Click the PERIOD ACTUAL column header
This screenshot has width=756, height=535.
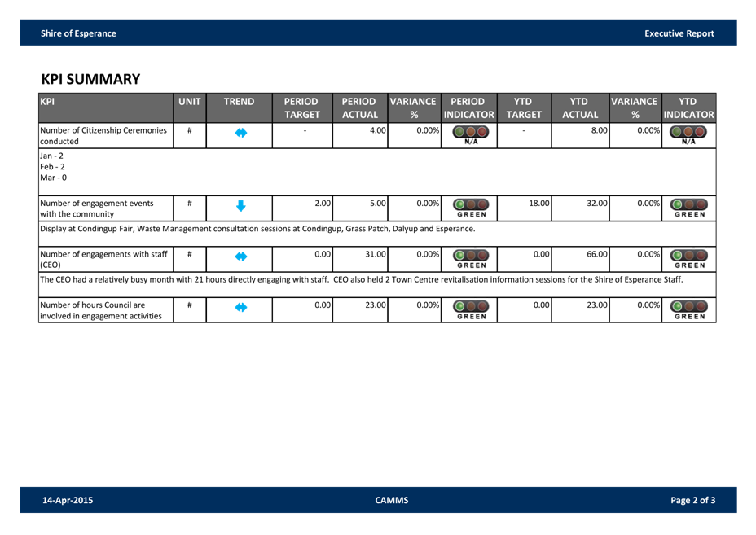(x=359, y=107)
